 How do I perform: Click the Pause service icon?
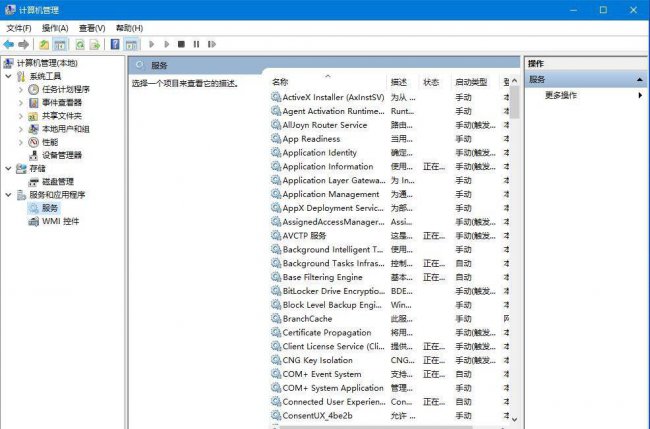(196, 44)
